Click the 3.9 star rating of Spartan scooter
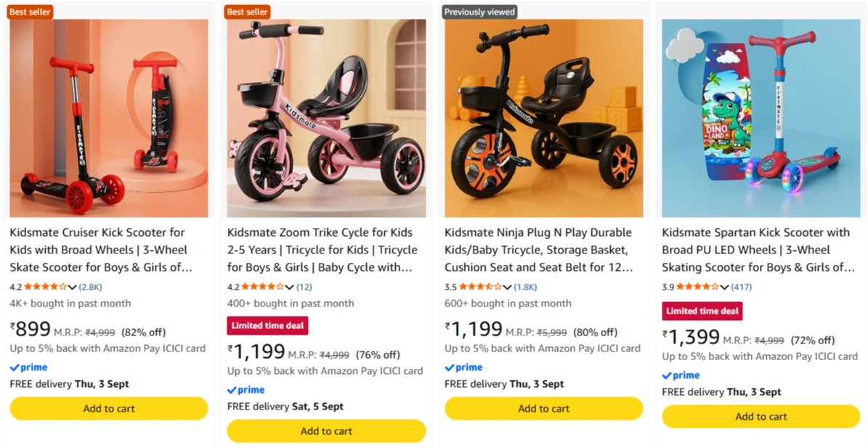The image size is (868, 448). (698, 287)
